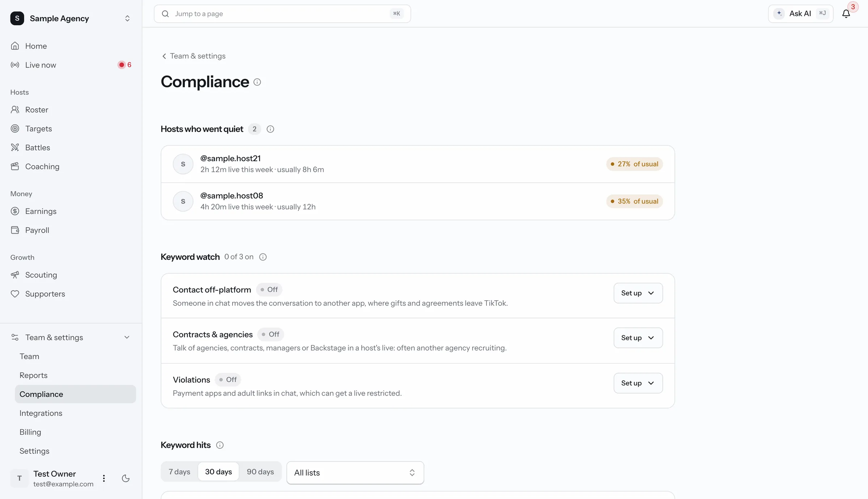868x499 pixels.
Task: Click the Scouting telescope icon
Action: [x=15, y=275]
